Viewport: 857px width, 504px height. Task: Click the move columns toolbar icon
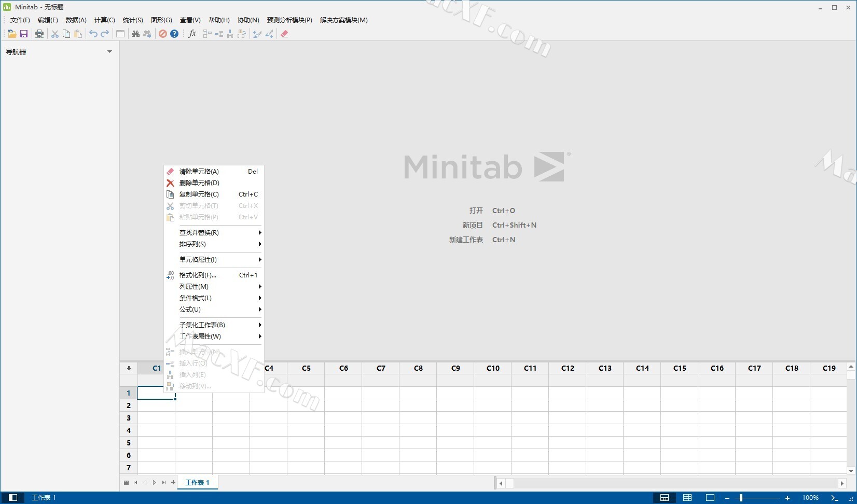(242, 34)
